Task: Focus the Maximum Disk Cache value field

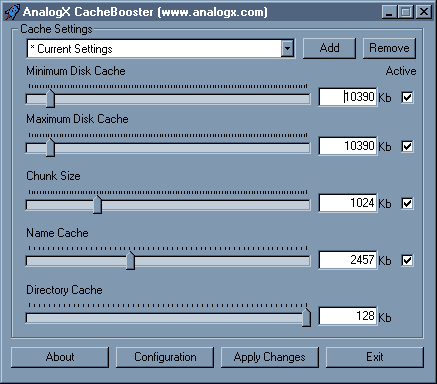Action: tap(348, 146)
